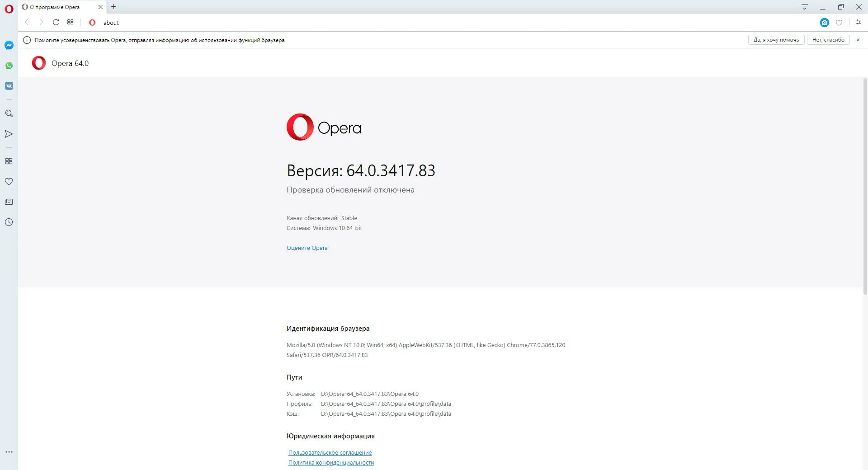This screenshot has width=868, height=470.
Task: Go forward to the next page
Action: pyautogui.click(x=41, y=22)
